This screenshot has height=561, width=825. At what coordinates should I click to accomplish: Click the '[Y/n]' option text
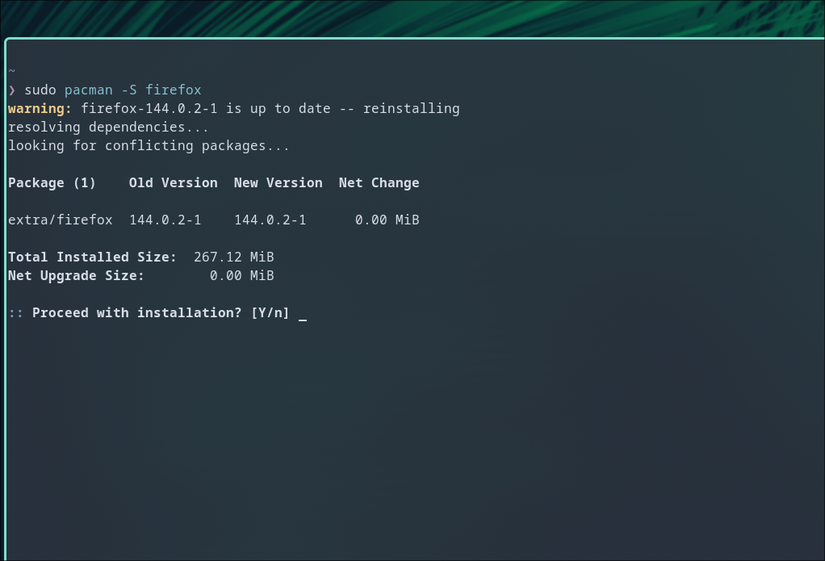(x=270, y=313)
